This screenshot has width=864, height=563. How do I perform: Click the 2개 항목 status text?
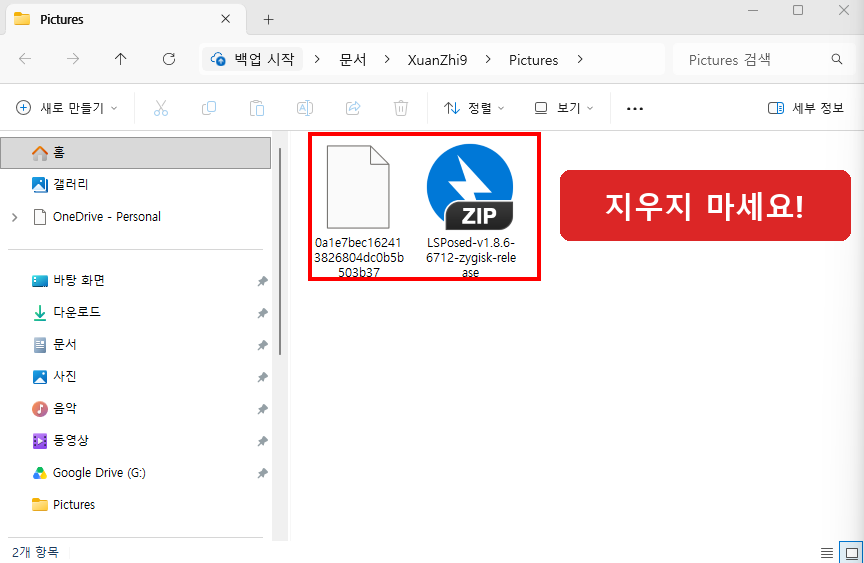pos(35,552)
